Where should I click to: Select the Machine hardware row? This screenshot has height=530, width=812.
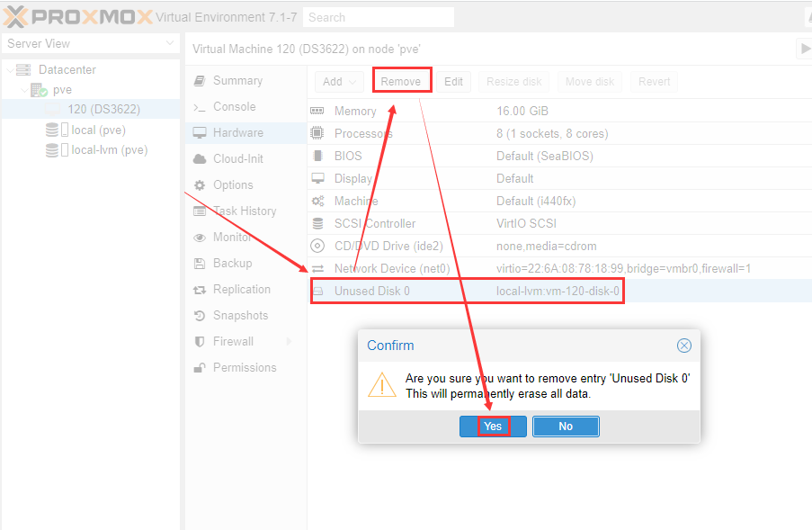click(x=559, y=201)
